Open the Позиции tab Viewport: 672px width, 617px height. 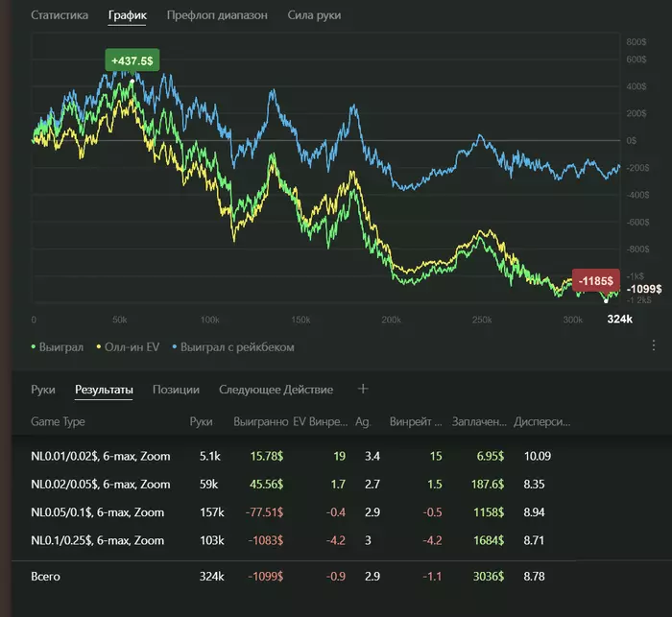click(176, 390)
